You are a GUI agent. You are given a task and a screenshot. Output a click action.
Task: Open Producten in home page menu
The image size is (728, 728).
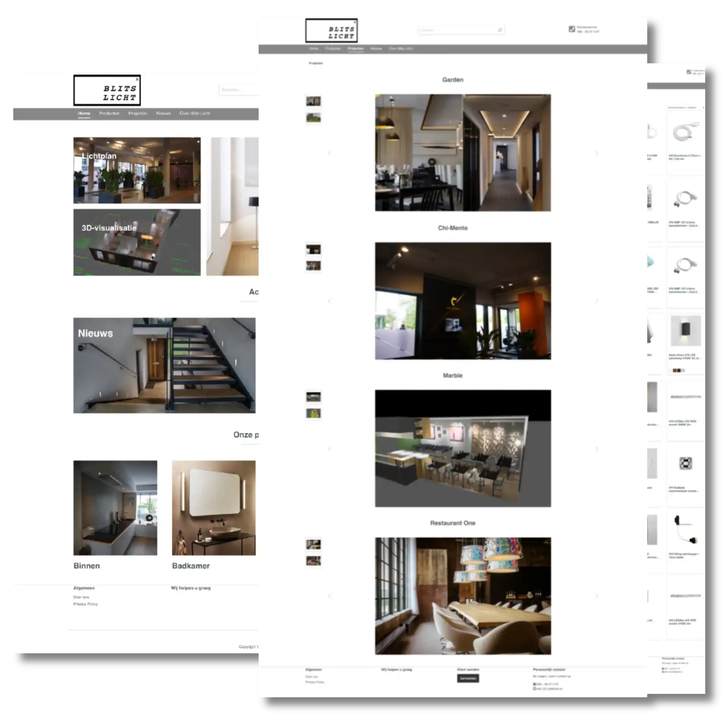point(109,113)
